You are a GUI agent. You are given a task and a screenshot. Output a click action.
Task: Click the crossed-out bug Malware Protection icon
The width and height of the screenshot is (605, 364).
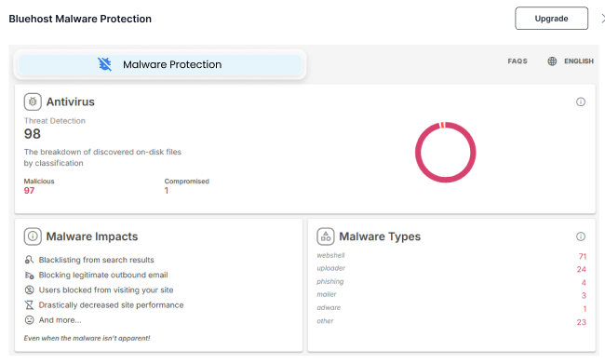104,64
